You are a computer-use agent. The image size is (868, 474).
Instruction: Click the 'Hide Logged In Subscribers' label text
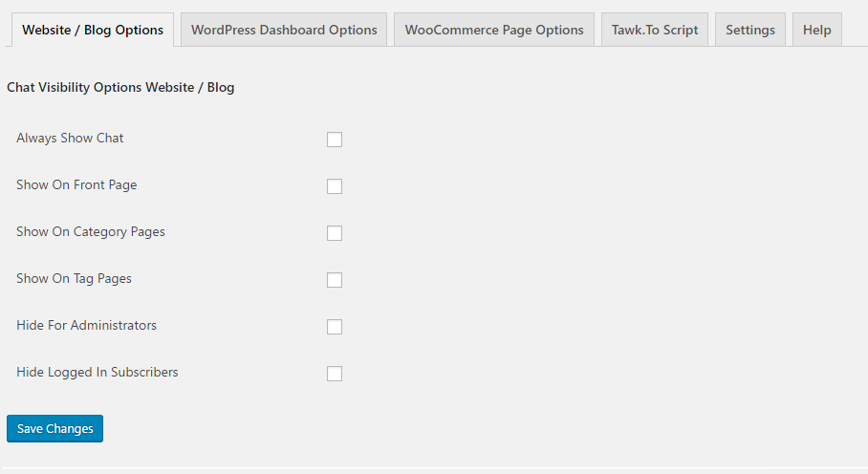pos(98,373)
